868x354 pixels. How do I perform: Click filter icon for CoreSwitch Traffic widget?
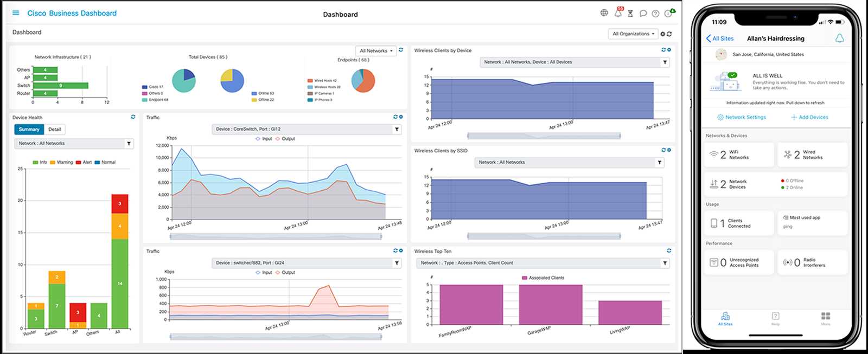pos(397,129)
